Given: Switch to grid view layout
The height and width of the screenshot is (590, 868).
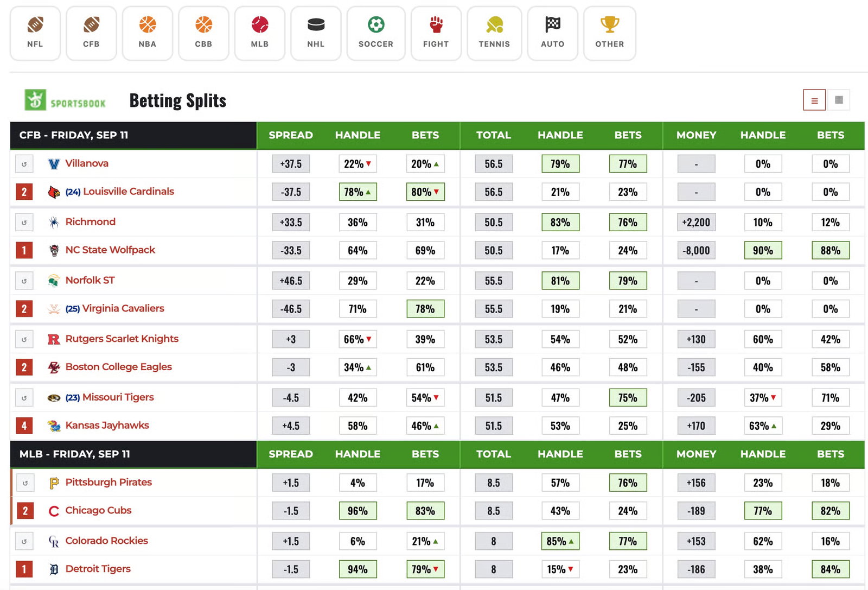Looking at the screenshot, I should pos(839,100).
